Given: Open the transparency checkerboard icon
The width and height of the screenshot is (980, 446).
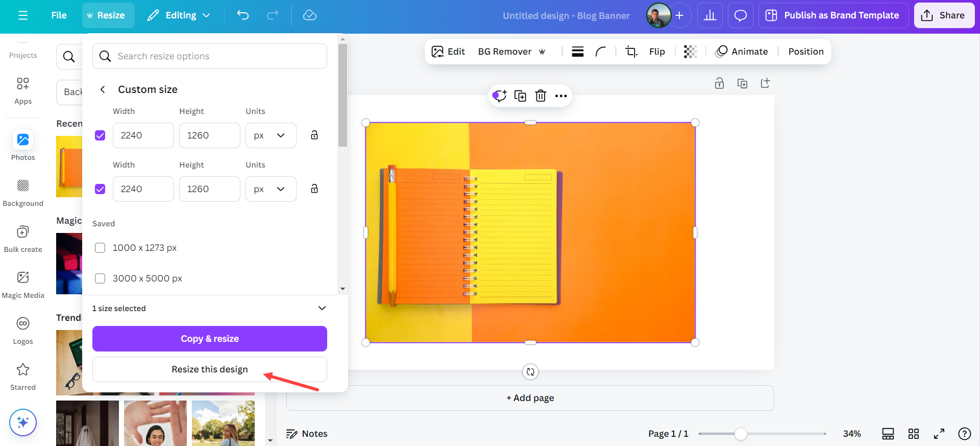Looking at the screenshot, I should [690, 52].
